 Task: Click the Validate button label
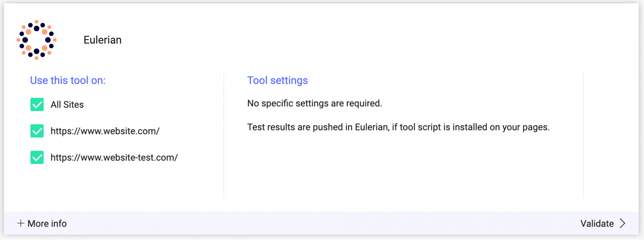point(597,224)
